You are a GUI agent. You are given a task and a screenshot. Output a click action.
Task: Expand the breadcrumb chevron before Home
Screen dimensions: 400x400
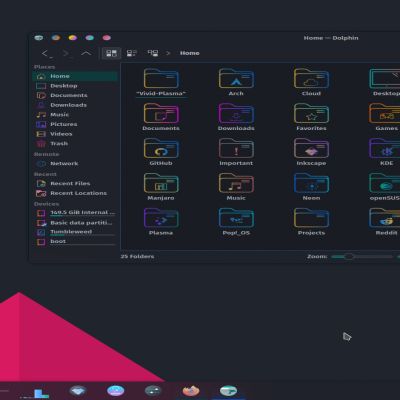(168, 53)
